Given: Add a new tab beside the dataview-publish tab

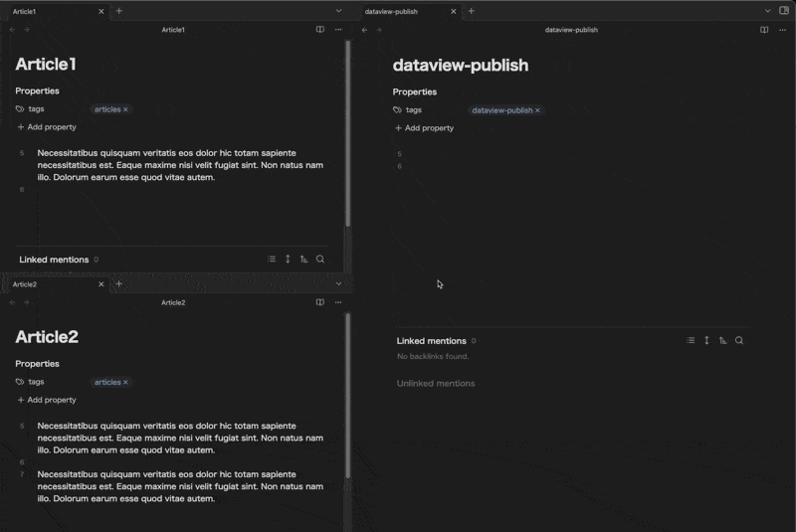Looking at the screenshot, I should point(471,11).
